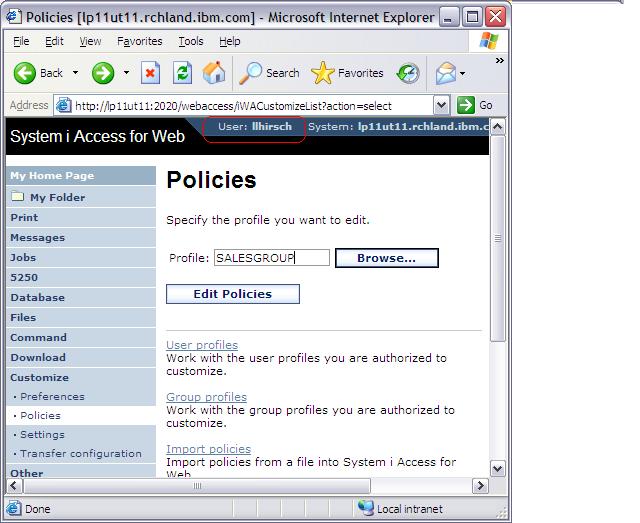Viewport: 640px width, 523px height.
Task: Open the Home page icon
Action: (214, 73)
